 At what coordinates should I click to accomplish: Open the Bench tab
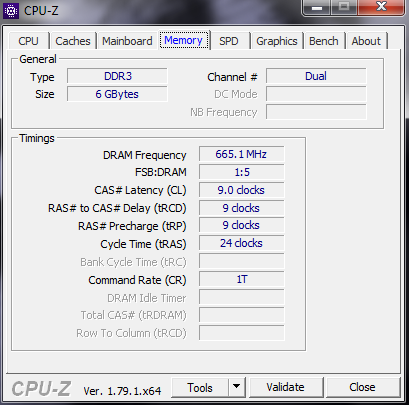pos(324,41)
